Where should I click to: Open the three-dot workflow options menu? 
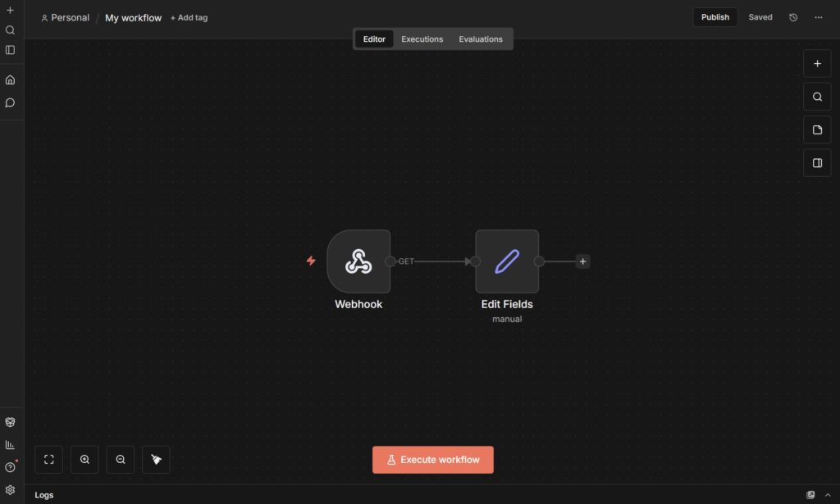click(818, 17)
